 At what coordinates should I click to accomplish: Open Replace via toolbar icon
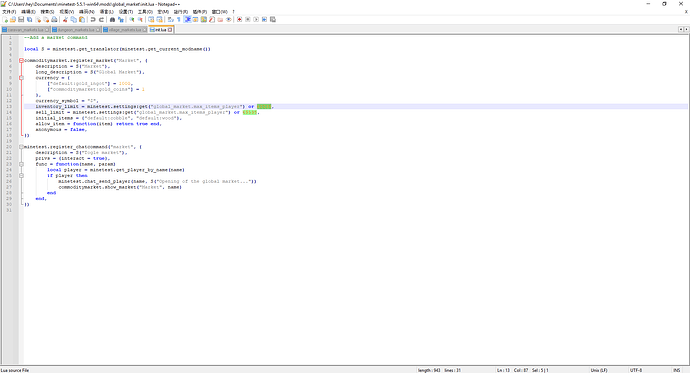[x=121, y=19]
